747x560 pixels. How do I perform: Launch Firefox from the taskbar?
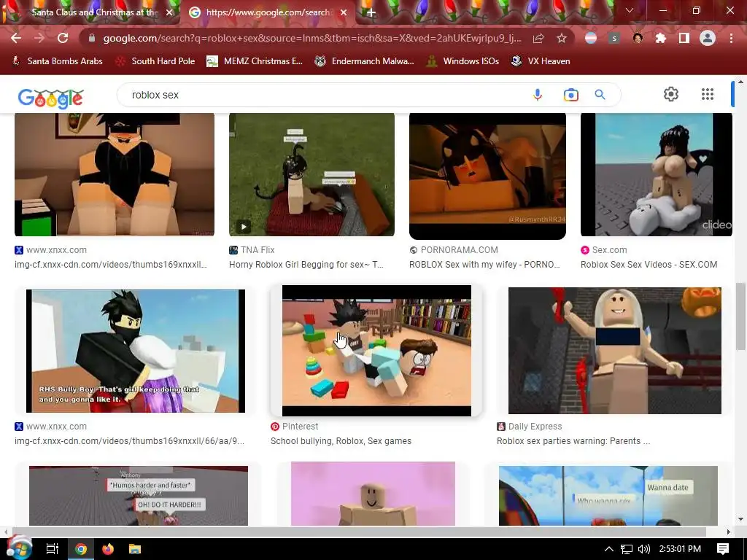tap(108, 549)
